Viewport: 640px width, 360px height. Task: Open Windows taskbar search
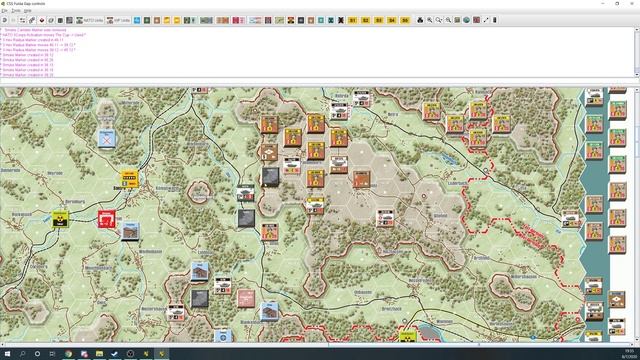pyautogui.click(x=22, y=354)
